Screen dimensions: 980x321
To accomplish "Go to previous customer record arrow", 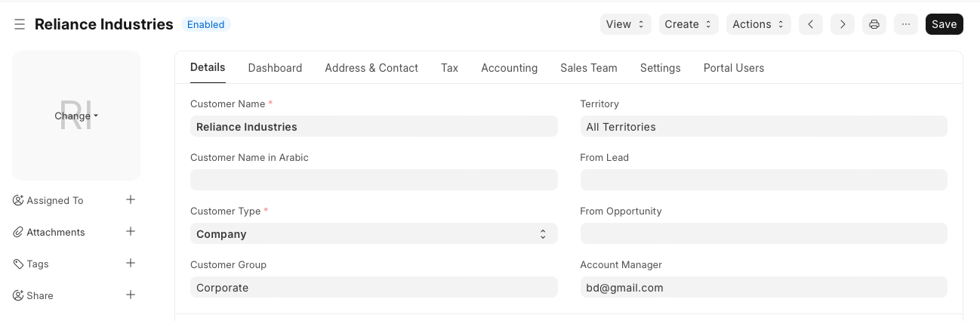I will [x=810, y=24].
